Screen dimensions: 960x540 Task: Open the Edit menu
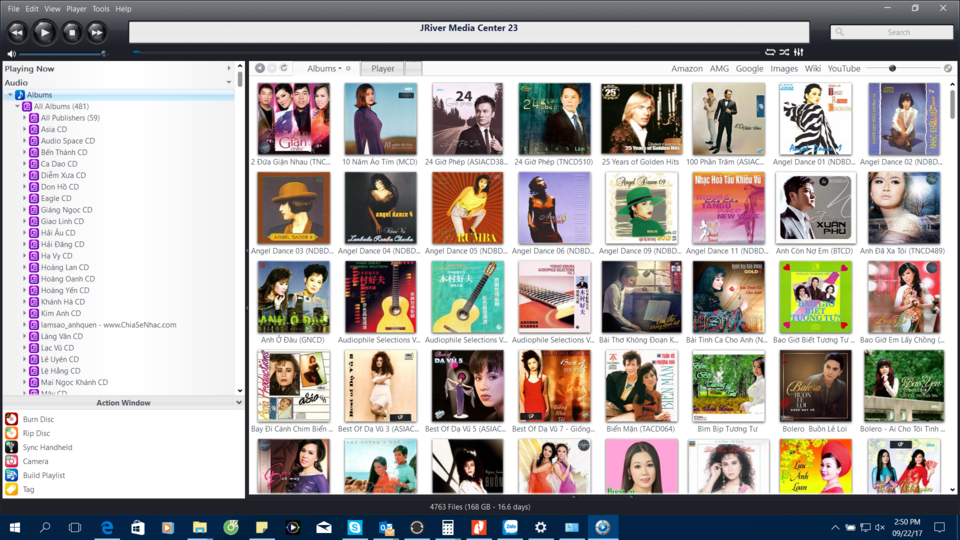32,9
